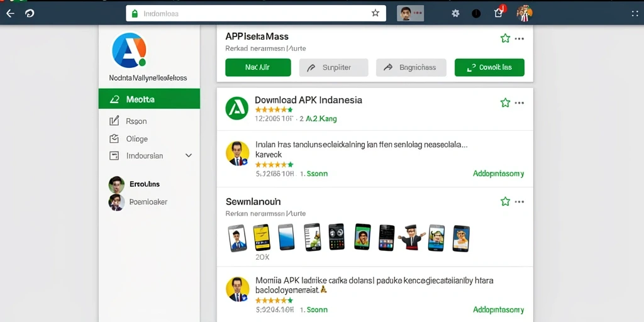Click the black circle toolbar icon
This screenshot has width=644, height=322.
click(x=476, y=14)
